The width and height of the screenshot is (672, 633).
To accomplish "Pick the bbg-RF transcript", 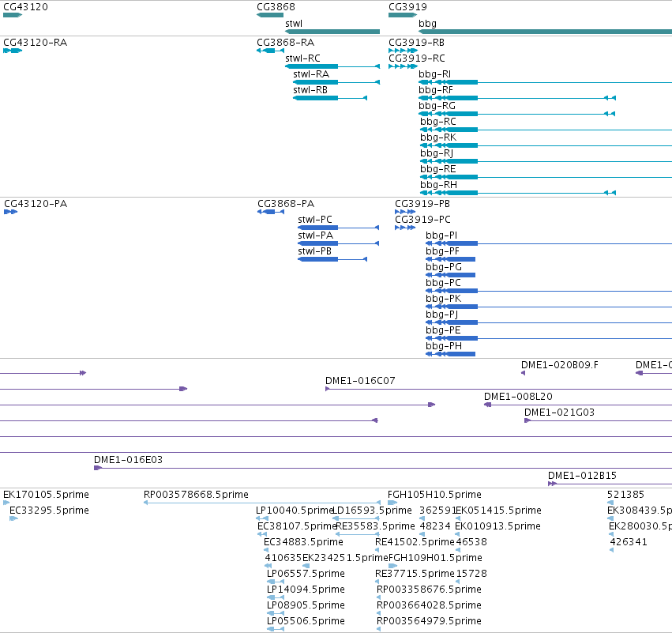I will coord(517,98).
